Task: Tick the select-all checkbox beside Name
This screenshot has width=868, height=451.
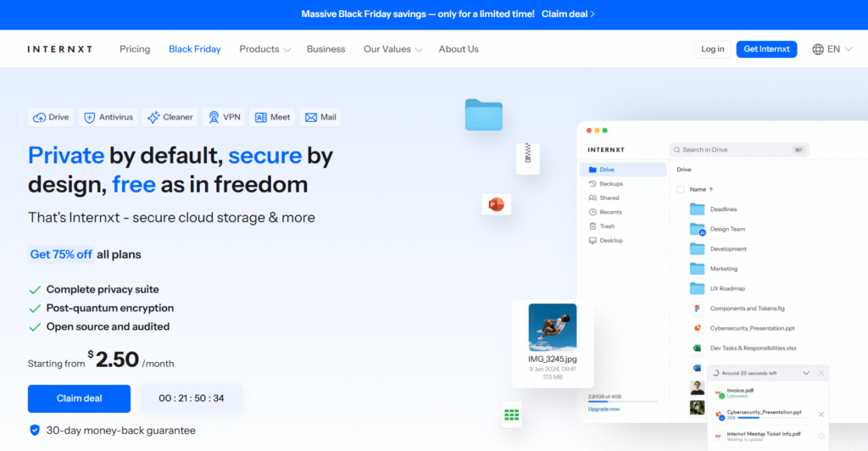Action: [681, 189]
